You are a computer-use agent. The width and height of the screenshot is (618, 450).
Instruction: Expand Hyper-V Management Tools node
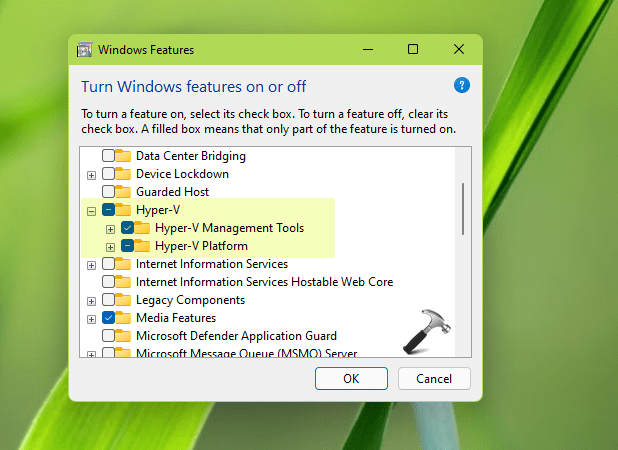[x=110, y=229]
